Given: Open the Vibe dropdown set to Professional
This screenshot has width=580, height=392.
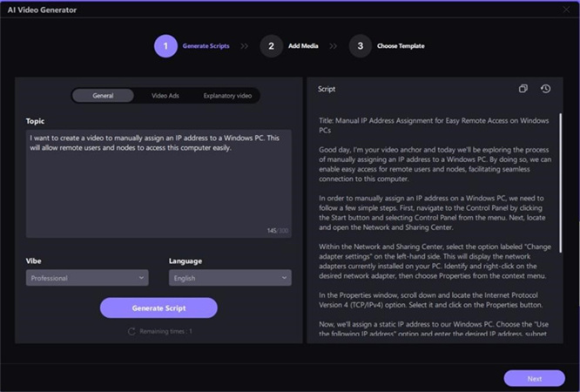Looking at the screenshot, I should click(x=88, y=278).
